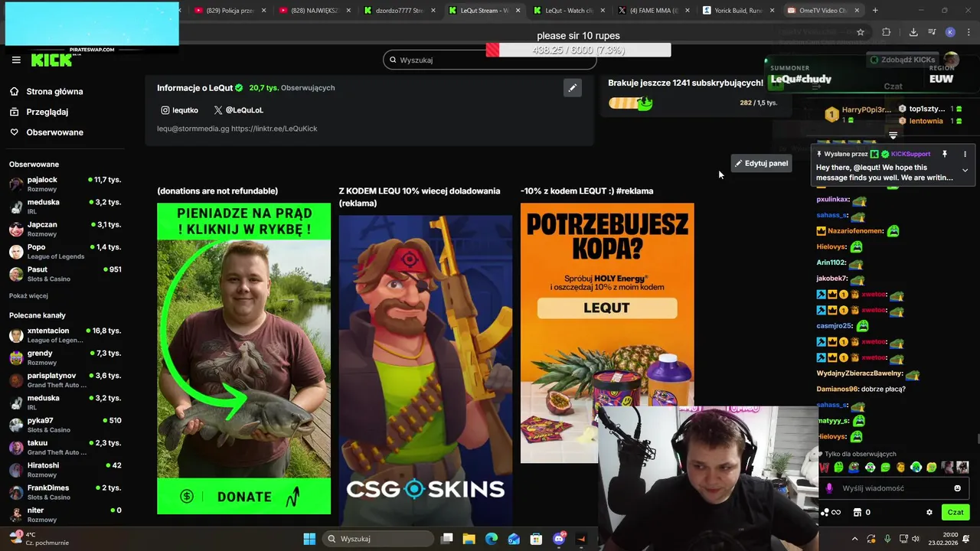Pin icon on KICKSupport message
This screenshot has width=980, height=551.
(x=944, y=154)
